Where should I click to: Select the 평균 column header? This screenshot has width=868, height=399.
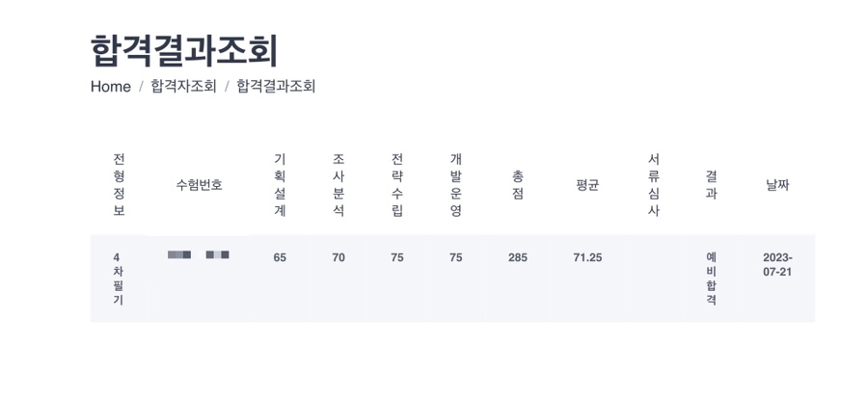[x=587, y=185]
